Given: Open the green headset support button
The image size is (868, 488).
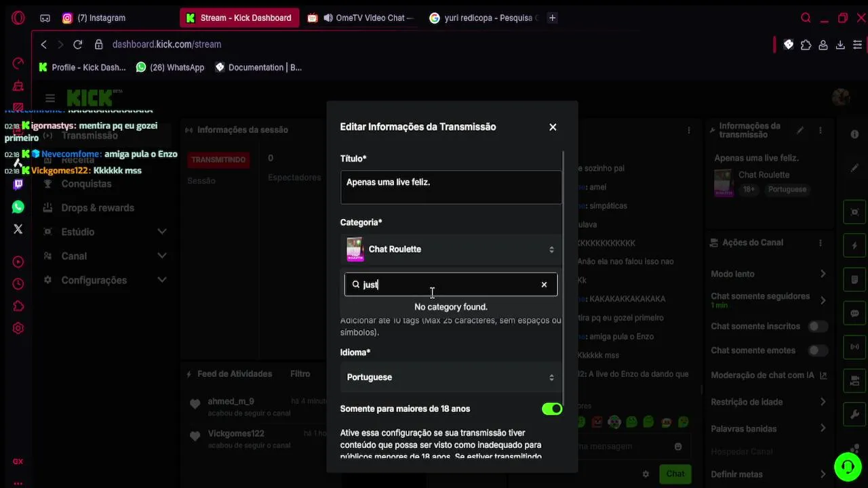Looking at the screenshot, I should [x=848, y=466].
